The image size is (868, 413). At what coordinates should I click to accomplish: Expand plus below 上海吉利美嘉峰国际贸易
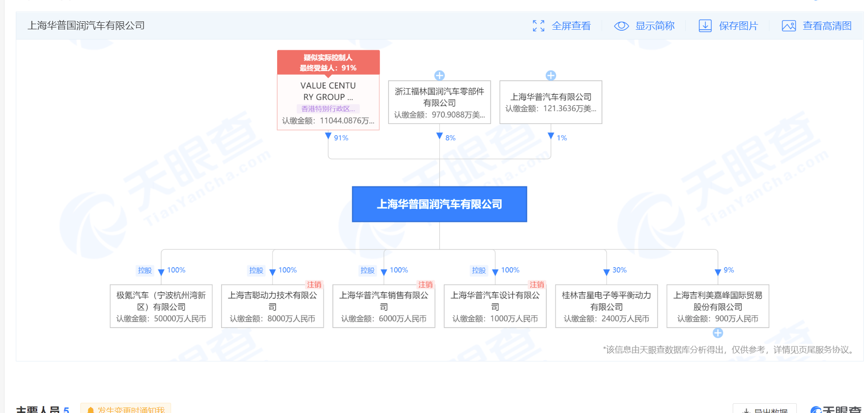coord(718,333)
